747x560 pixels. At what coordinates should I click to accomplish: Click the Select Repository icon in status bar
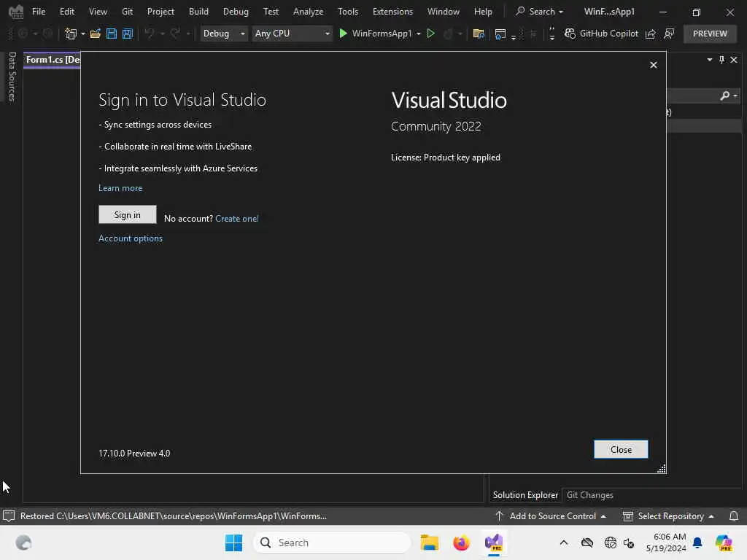pyautogui.click(x=628, y=516)
